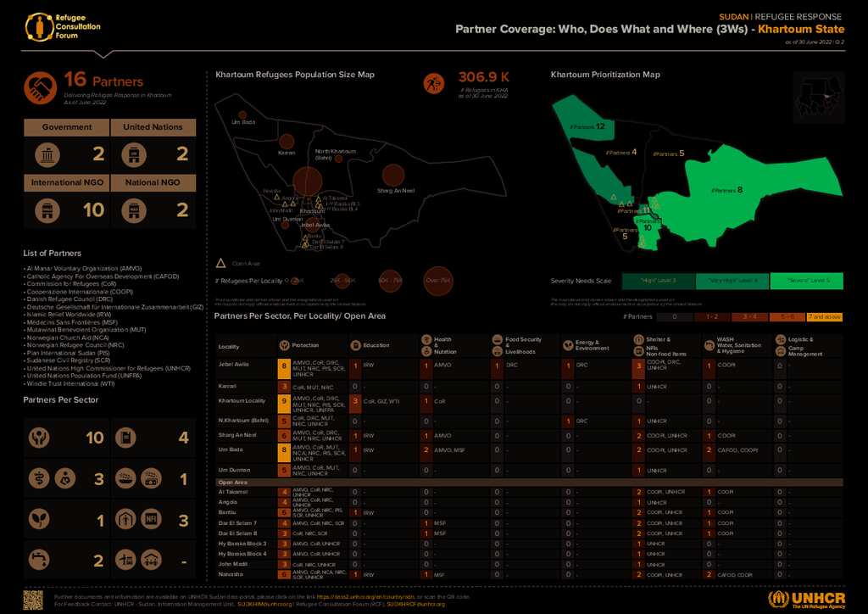Click the "Um Durman" row label in table

pyautogui.click(x=234, y=470)
